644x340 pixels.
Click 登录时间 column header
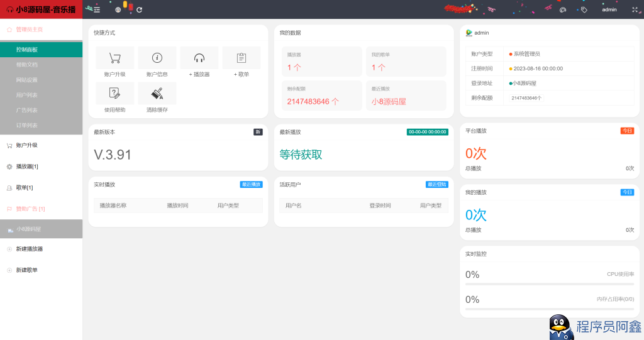click(380, 206)
